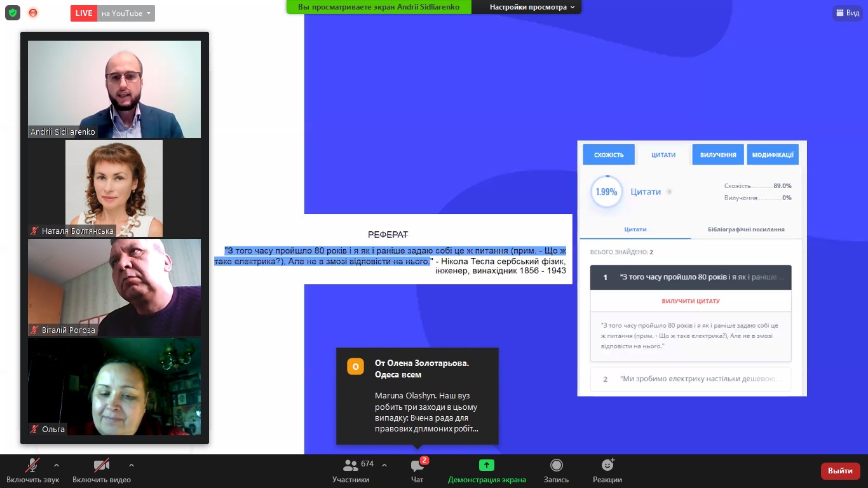
Task: Select Ольга's video thumbnail
Action: 114,386
